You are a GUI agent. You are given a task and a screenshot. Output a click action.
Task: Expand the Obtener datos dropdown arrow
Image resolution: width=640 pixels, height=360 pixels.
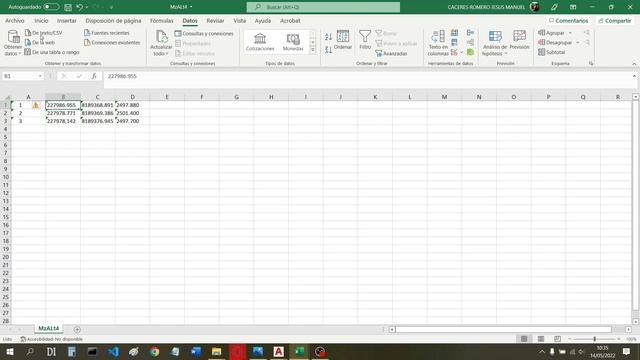19,54
